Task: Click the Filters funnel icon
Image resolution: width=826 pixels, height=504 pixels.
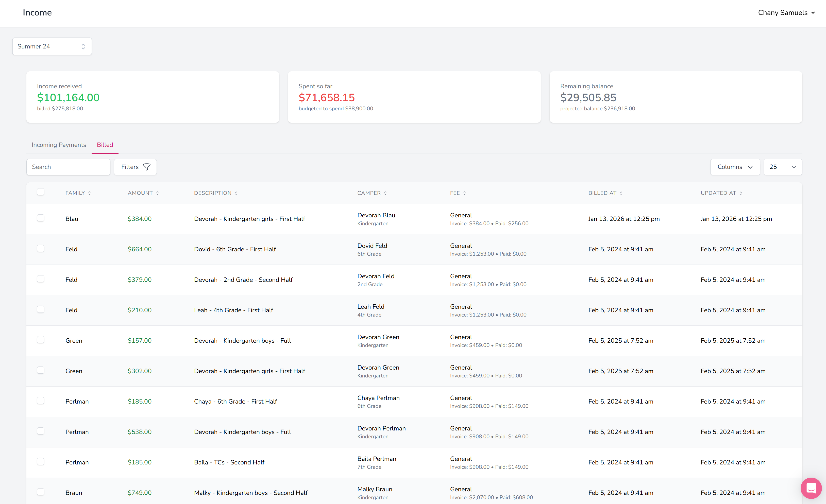Action: tap(147, 167)
